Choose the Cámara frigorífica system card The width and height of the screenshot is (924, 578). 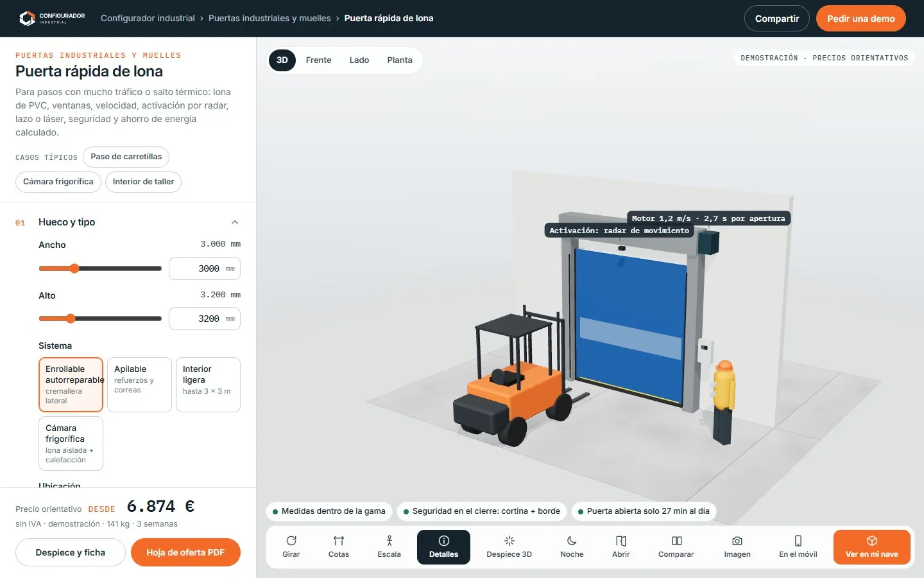[x=71, y=443]
